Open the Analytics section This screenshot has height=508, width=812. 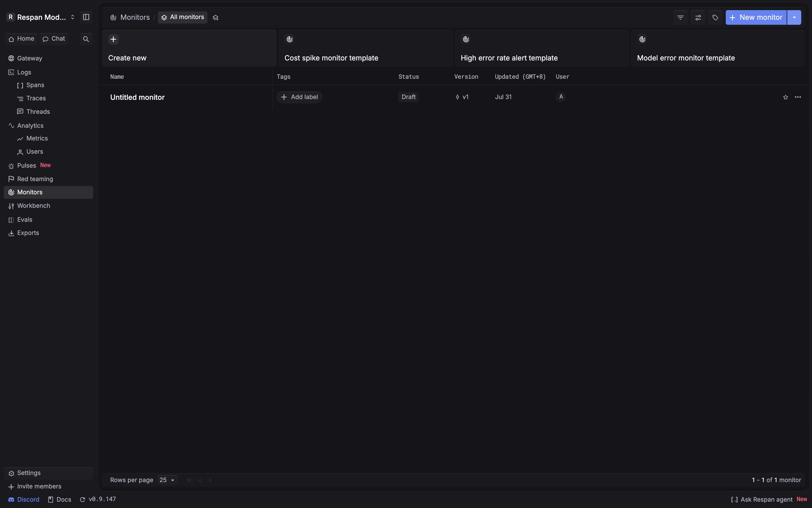pyautogui.click(x=49, y=126)
